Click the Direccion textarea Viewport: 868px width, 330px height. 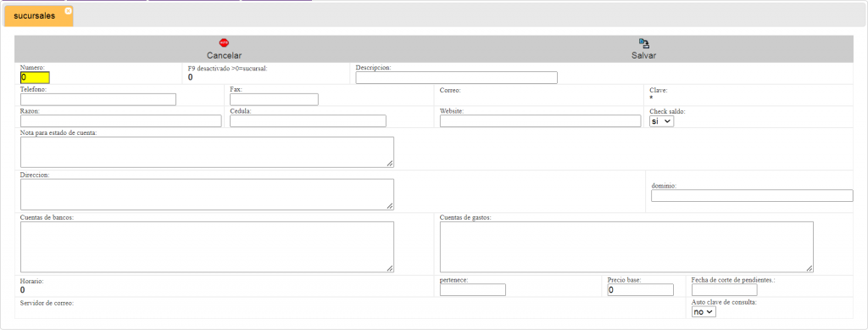tap(207, 194)
